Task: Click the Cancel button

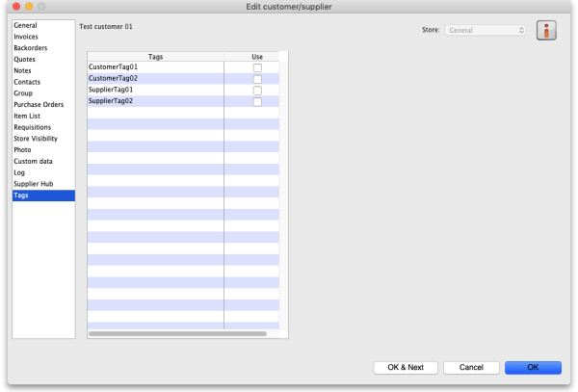Action: coord(471,367)
